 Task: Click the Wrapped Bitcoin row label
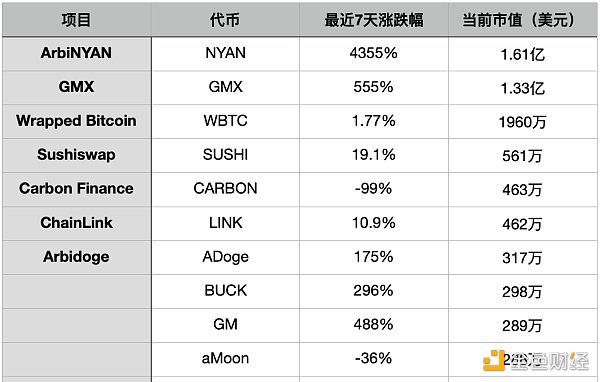(77, 121)
